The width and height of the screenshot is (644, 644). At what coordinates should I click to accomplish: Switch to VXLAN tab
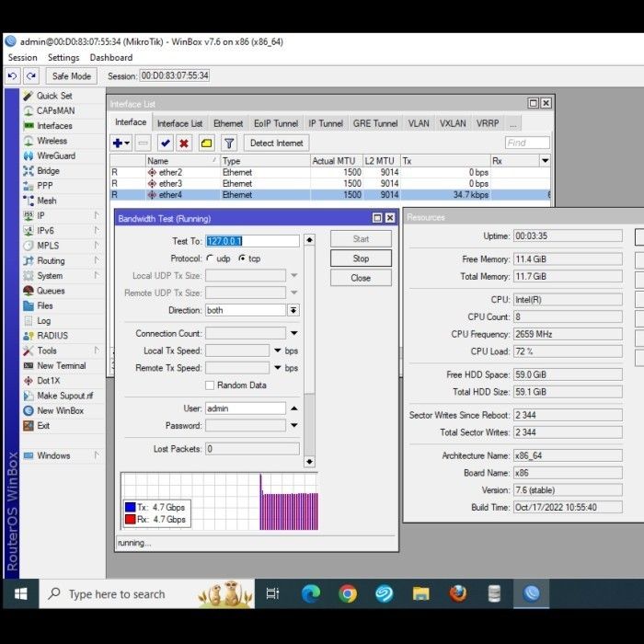453,123
